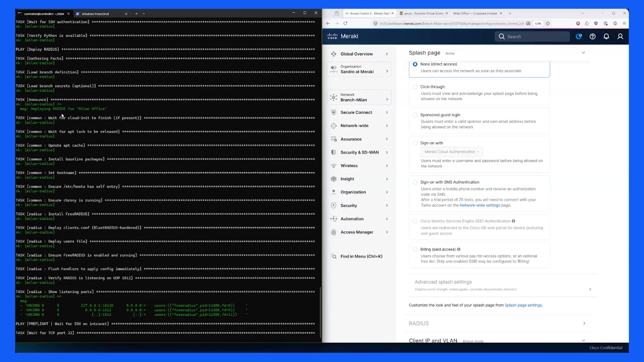Select the Sign-on with radio option
The image size is (644, 362).
tap(415, 143)
